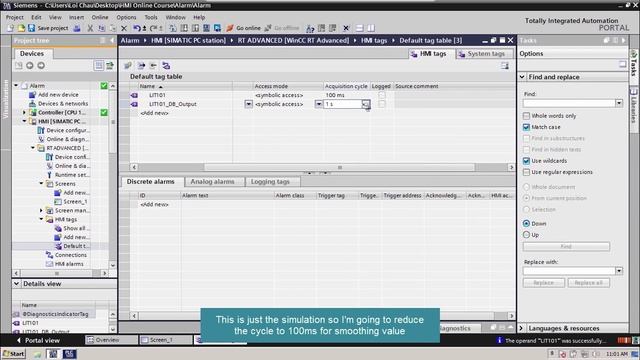Expand the Controller [CPU 1... tree node
Image resolution: width=640 pixels, height=360 pixels.
(x=24, y=112)
